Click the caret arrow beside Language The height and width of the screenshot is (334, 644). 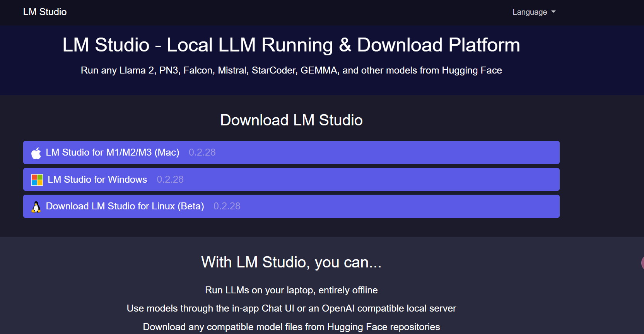tap(553, 12)
